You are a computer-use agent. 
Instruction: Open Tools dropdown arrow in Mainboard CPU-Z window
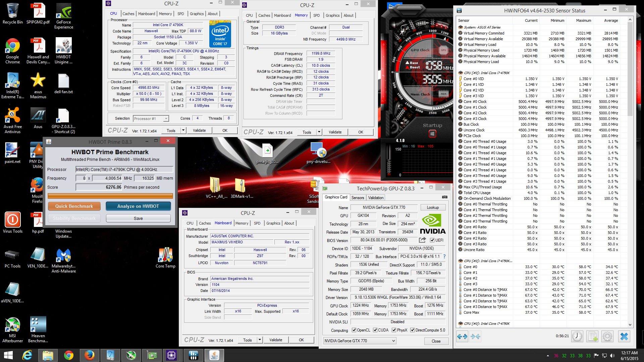pos(260,340)
